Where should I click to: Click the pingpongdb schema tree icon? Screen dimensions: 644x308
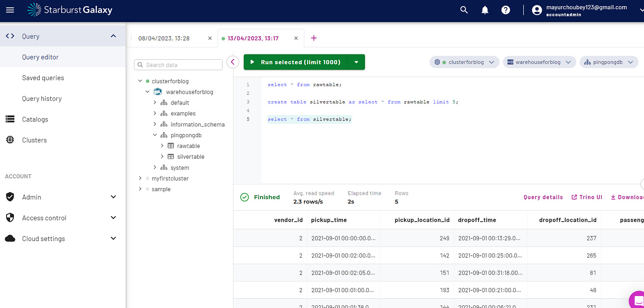[164, 135]
